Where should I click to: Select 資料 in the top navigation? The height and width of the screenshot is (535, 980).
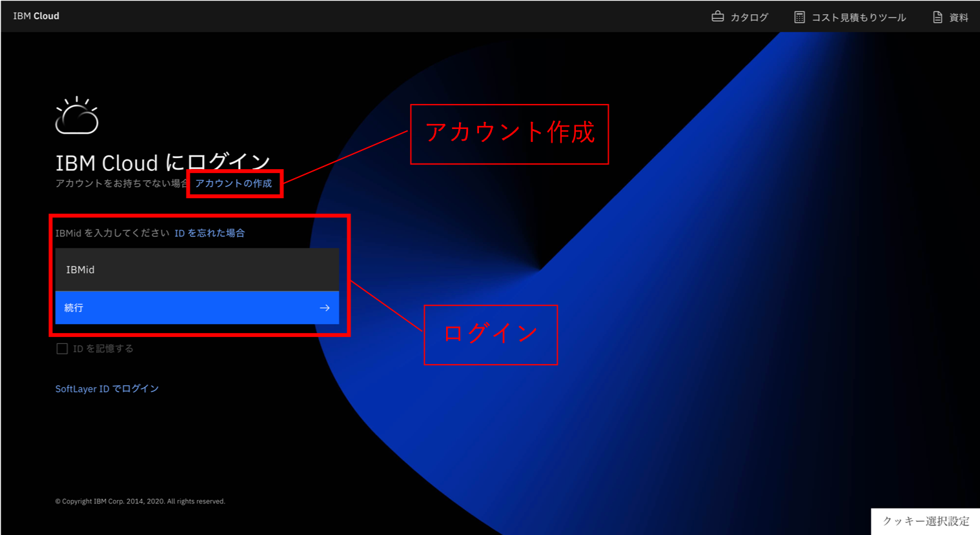tap(958, 17)
